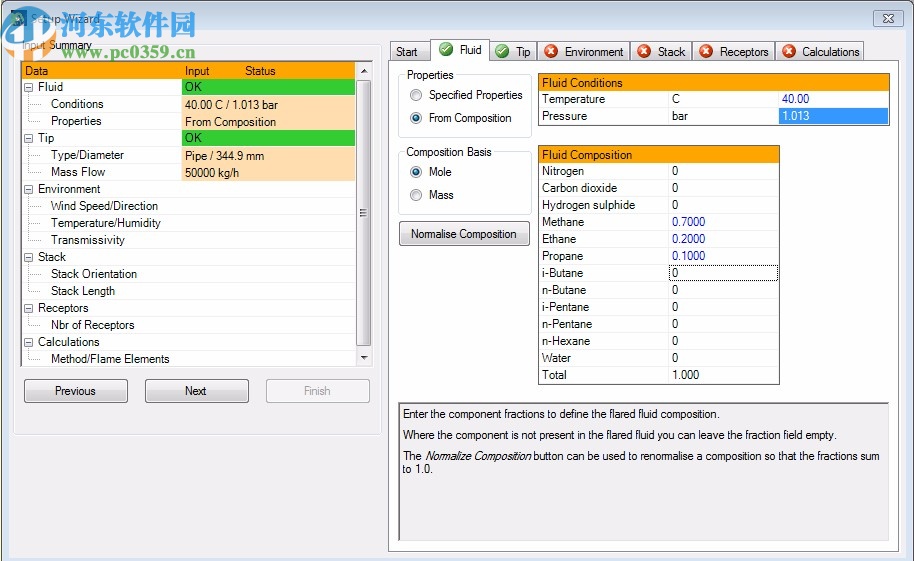Viewport: 914px width, 561px height.
Task: Open the Tip tab
Action: pos(513,52)
